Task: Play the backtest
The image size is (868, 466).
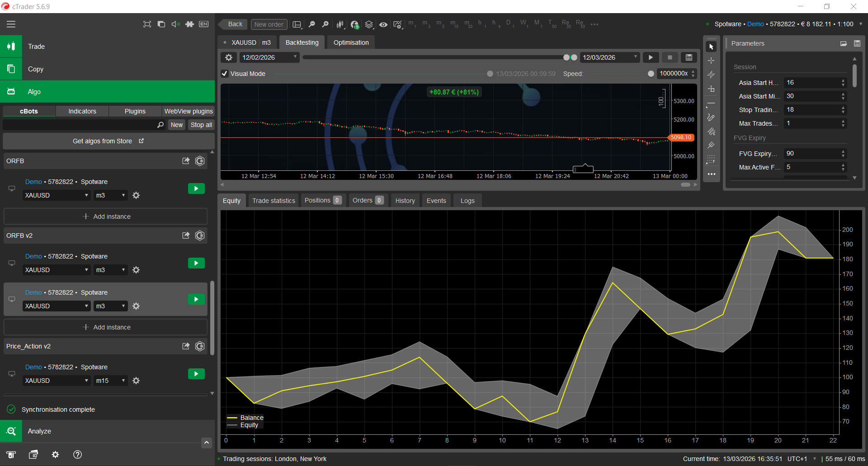Action: (651, 57)
